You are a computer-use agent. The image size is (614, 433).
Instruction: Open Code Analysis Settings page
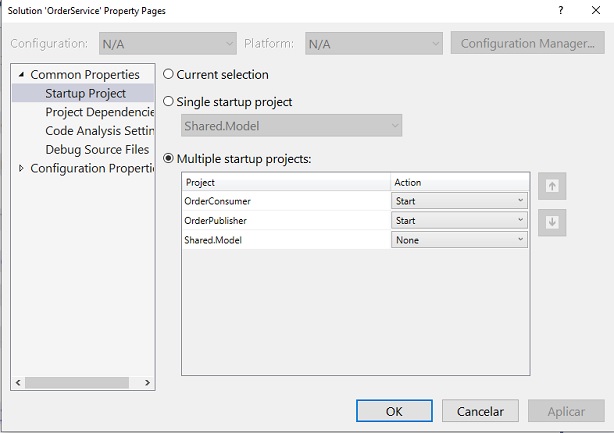tap(99, 131)
